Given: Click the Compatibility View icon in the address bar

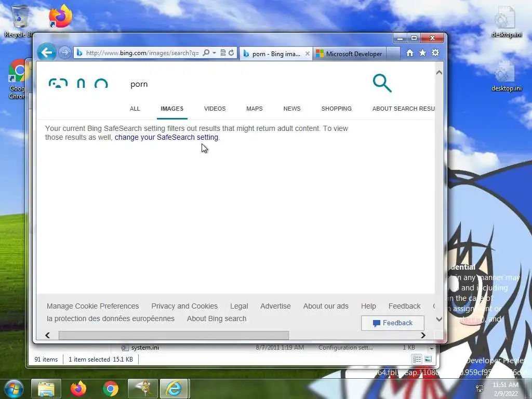Looking at the screenshot, I should pos(223,53).
